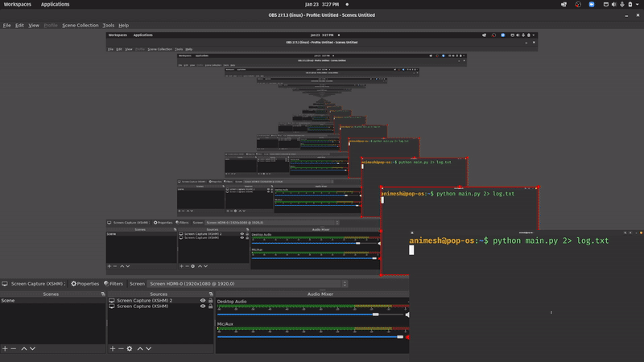Click the OBS recording tray icon
Viewport: 644px width, 362px height.
pos(578,5)
